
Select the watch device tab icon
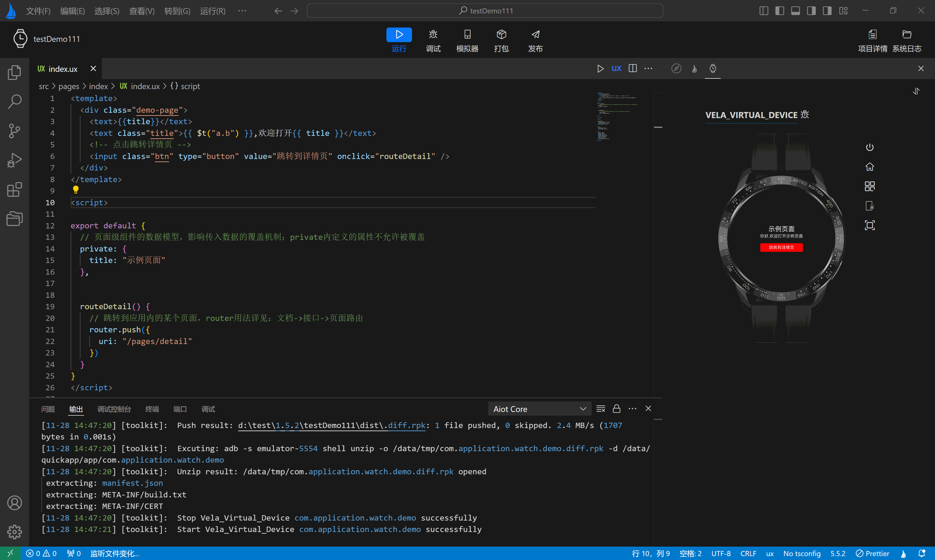pos(712,69)
